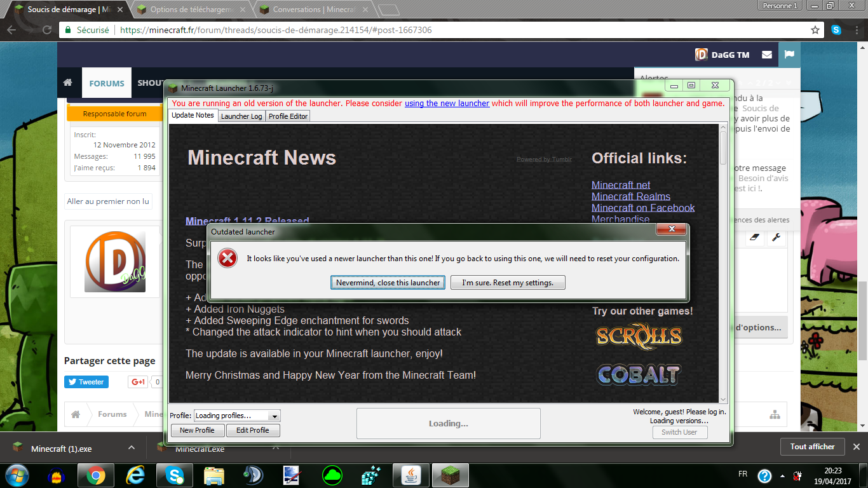
Task: Open the Minecraft on Facebook link
Action: click(x=643, y=208)
